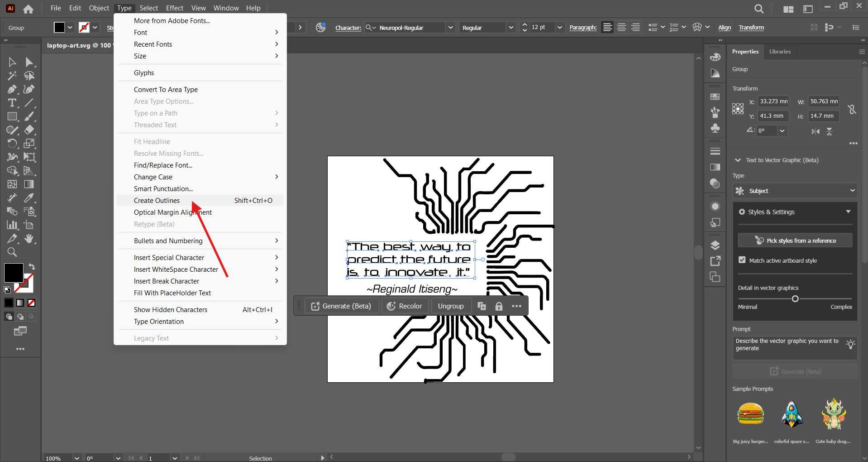The image size is (868, 462).
Task: Open the Color panel palette icon
Action: coord(715,57)
